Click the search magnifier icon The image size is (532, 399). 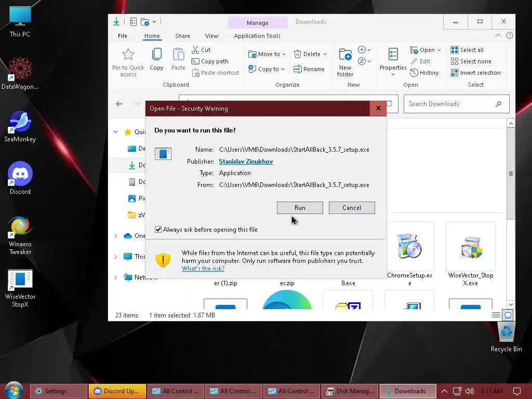(498, 104)
